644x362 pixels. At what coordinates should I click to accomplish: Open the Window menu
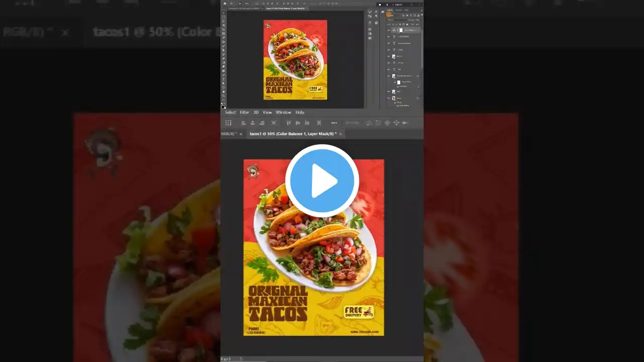(283, 112)
